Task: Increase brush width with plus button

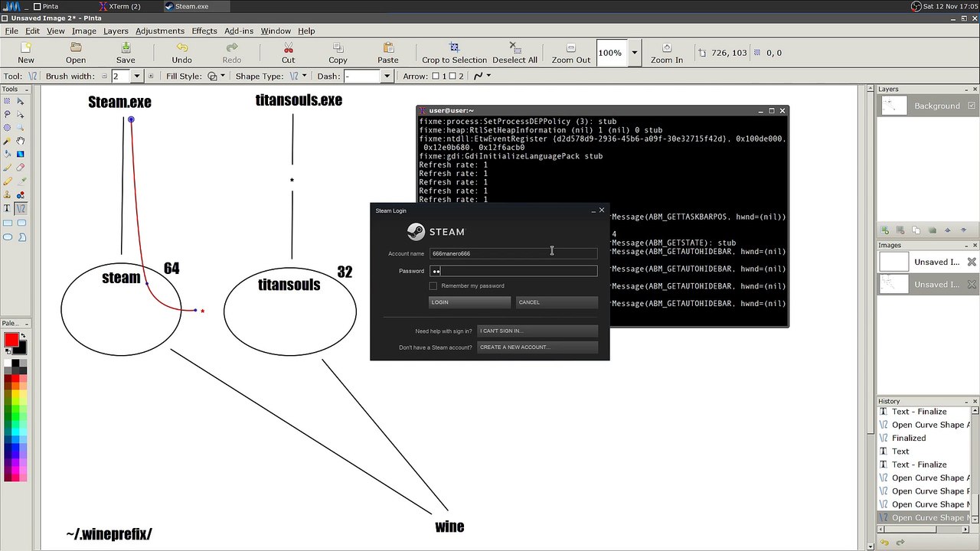Action: point(151,76)
